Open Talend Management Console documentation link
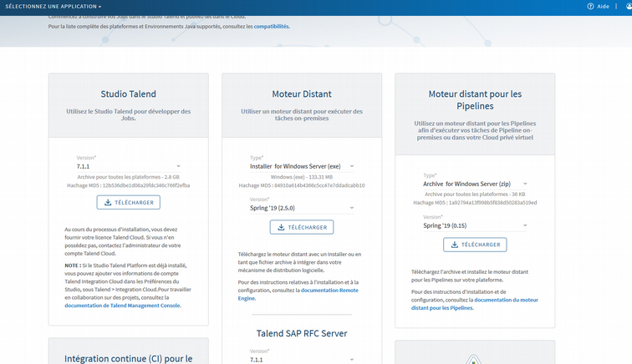This screenshot has height=364, width=632. (x=123, y=306)
